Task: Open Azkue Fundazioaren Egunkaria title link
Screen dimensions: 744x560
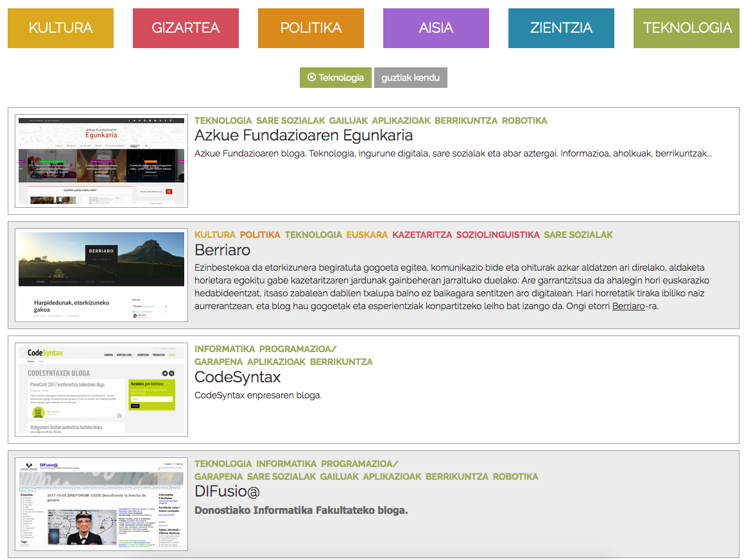Action: coord(304,135)
